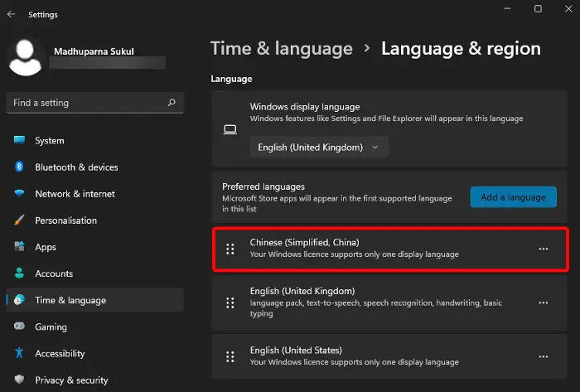Maximize the Settings window
Image resolution: width=580 pixels, height=392 pixels.
tap(538, 8)
